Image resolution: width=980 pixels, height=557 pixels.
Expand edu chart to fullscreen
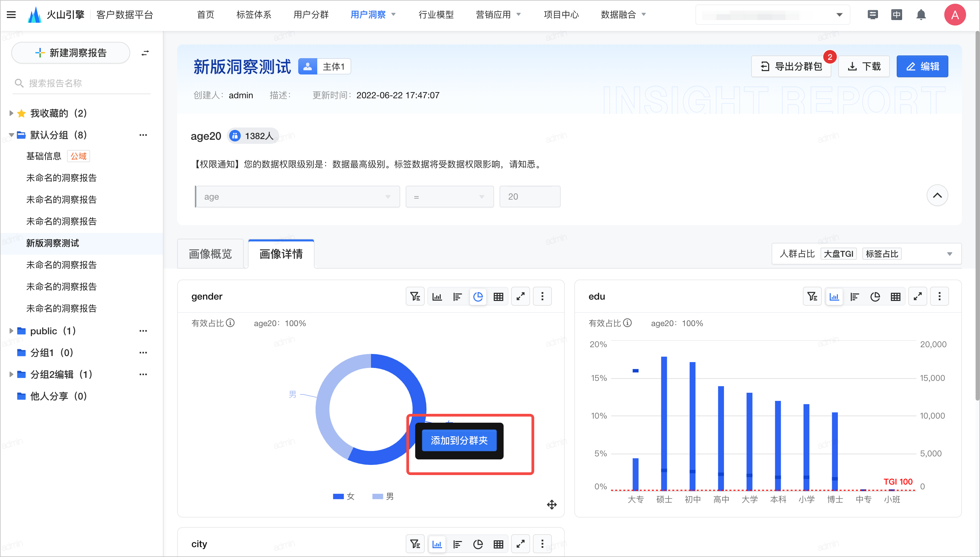918,296
